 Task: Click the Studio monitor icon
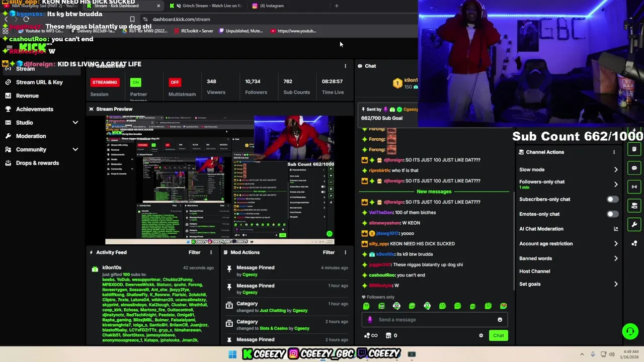tap(8, 123)
